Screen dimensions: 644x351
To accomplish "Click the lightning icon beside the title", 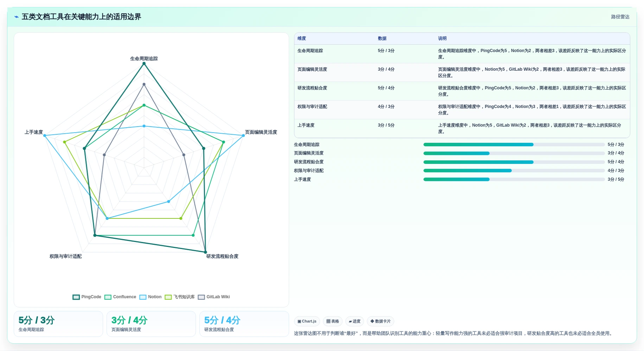I will point(16,17).
